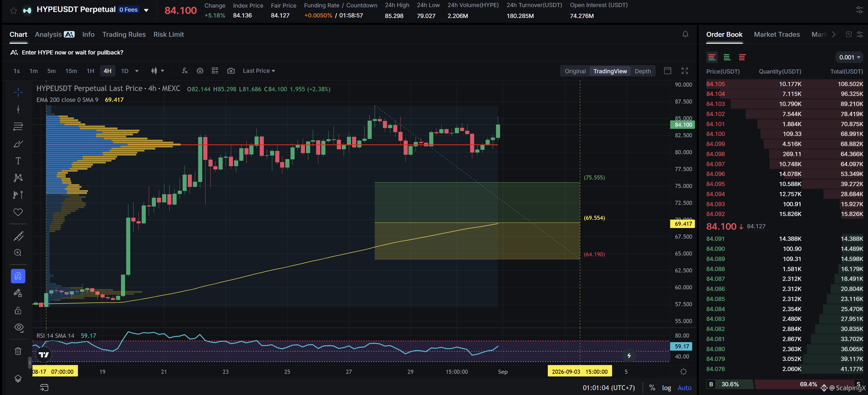Image resolution: width=868 pixels, height=395 pixels.
Task: Enter fullscreen chart mode
Action: click(684, 71)
